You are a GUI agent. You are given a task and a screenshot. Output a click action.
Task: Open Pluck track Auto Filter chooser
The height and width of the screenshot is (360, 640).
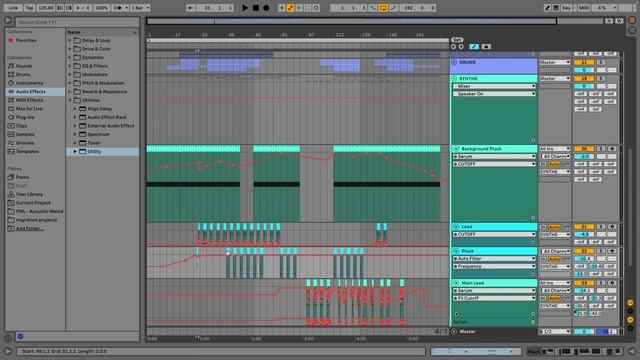point(494,259)
